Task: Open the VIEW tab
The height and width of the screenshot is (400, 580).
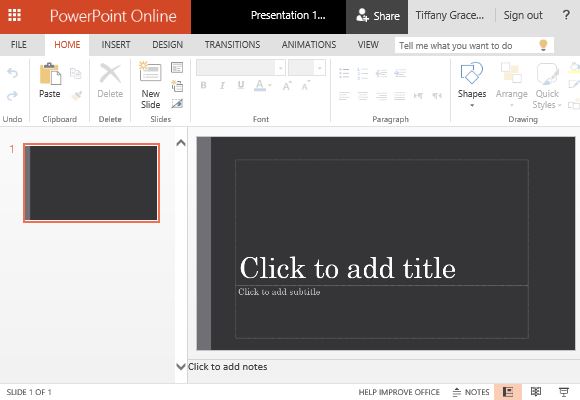Action: 368,45
